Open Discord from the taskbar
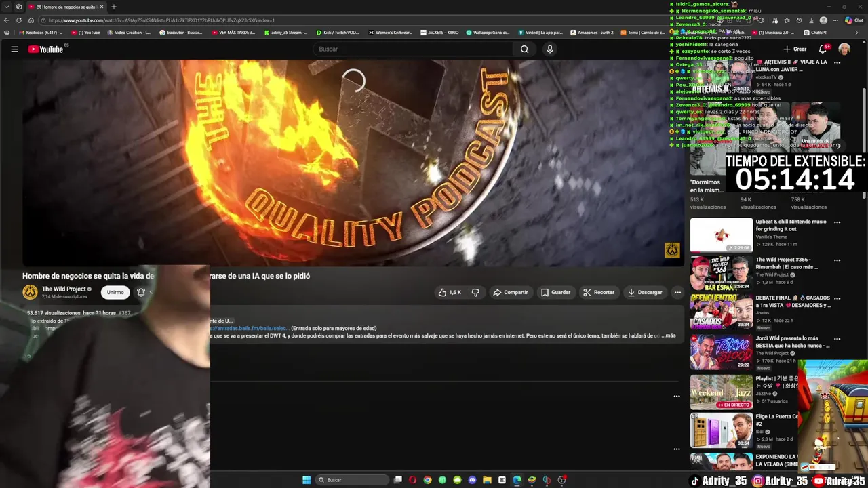Image resolution: width=868 pixels, height=488 pixels. pos(472,480)
